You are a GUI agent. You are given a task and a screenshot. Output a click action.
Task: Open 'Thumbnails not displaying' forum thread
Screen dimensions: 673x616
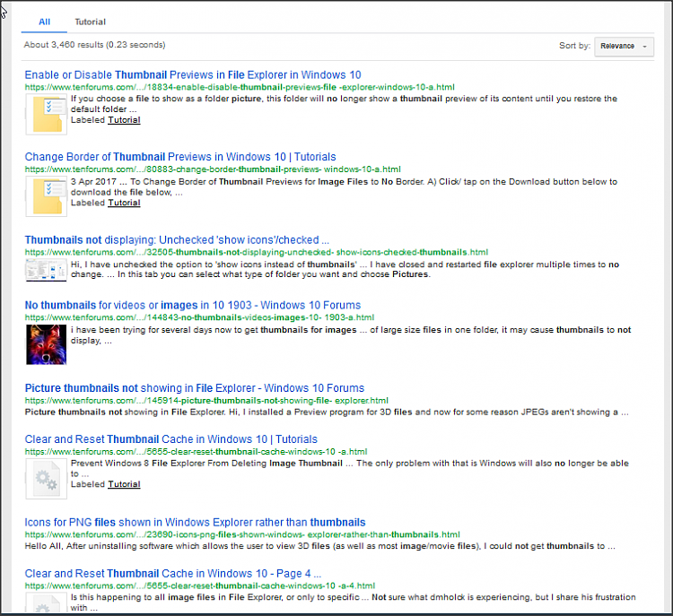pos(177,240)
